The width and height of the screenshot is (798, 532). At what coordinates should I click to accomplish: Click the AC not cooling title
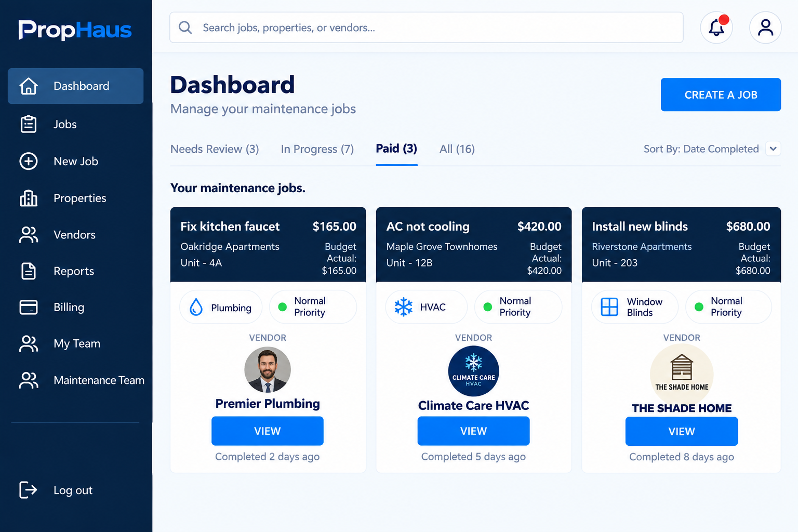428,227
